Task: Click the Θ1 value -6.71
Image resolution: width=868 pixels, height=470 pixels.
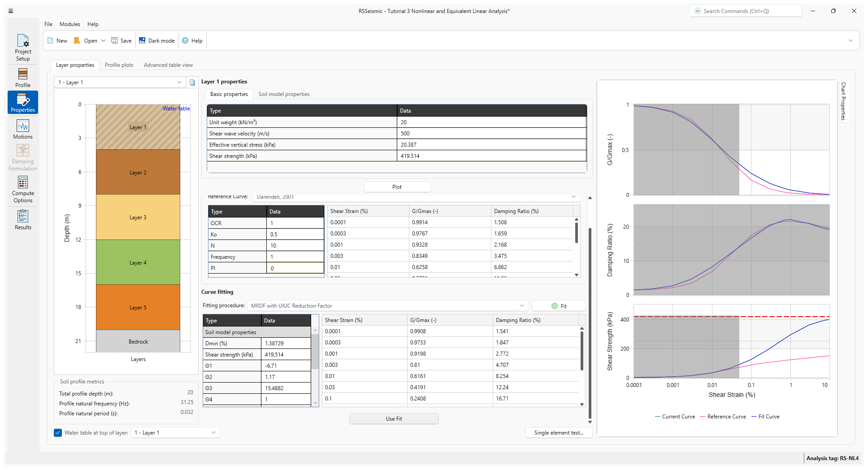Action: [286, 366]
